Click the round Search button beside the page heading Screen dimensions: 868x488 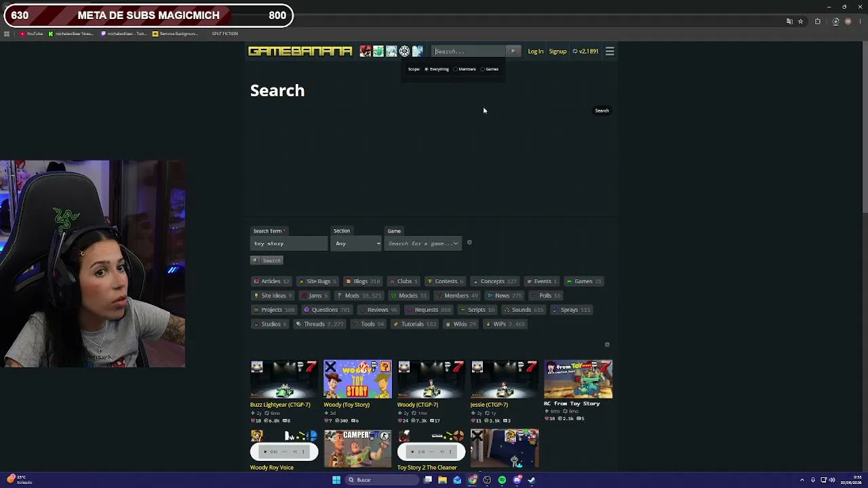602,110
